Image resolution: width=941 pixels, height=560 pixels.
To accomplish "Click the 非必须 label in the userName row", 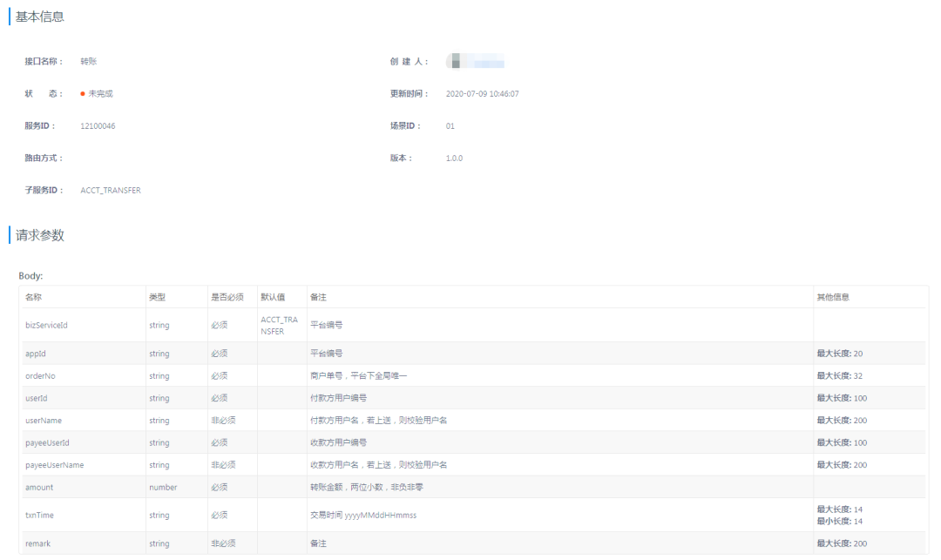I will [x=225, y=420].
